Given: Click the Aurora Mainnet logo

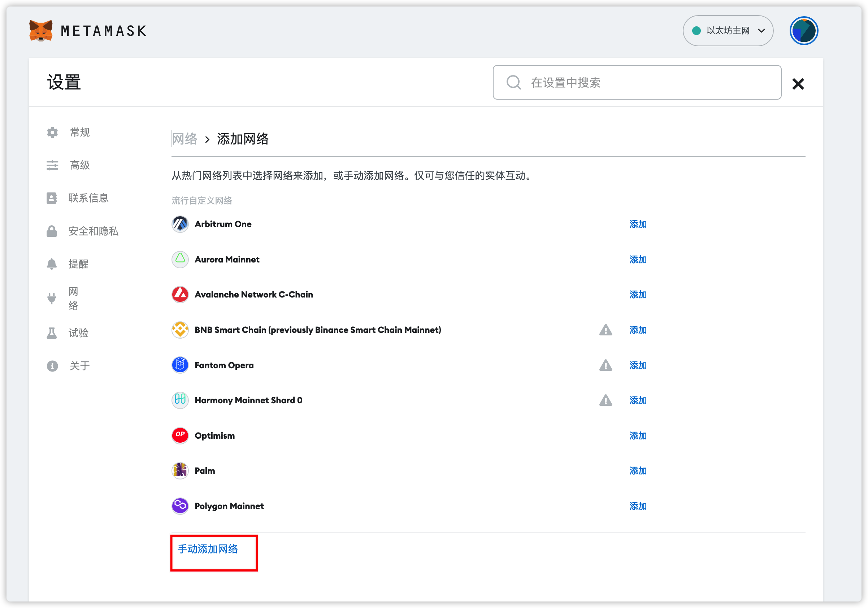Looking at the screenshot, I should click(180, 259).
